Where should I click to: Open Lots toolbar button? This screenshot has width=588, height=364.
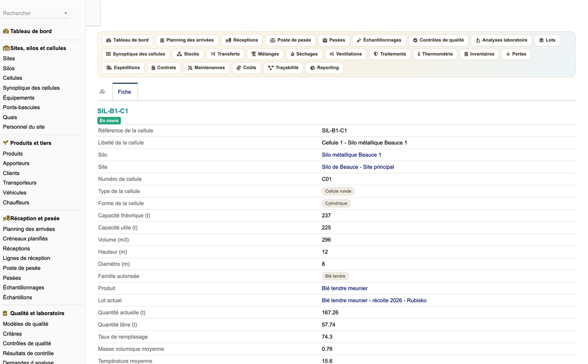547,40
